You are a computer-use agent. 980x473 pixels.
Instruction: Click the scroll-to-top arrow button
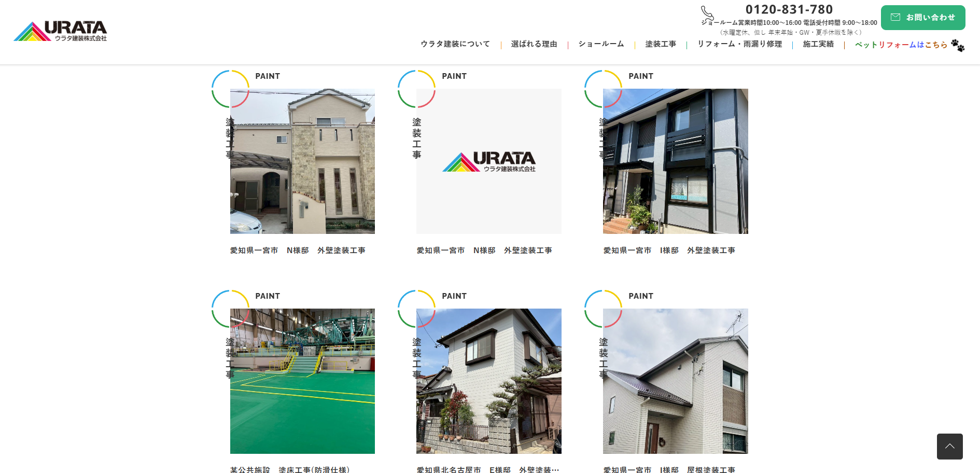(950, 447)
